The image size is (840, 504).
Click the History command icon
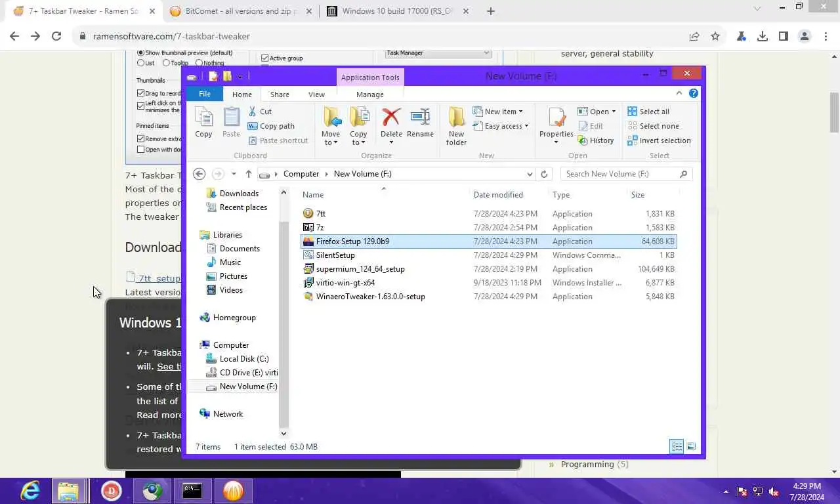coord(582,140)
